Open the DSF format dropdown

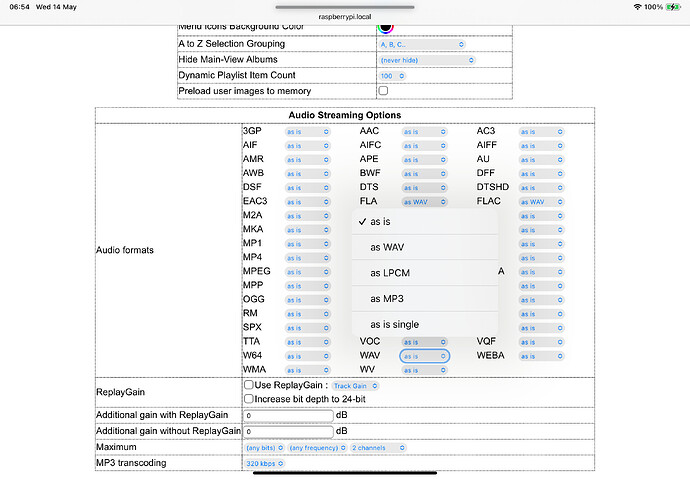[x=307, y=188]
